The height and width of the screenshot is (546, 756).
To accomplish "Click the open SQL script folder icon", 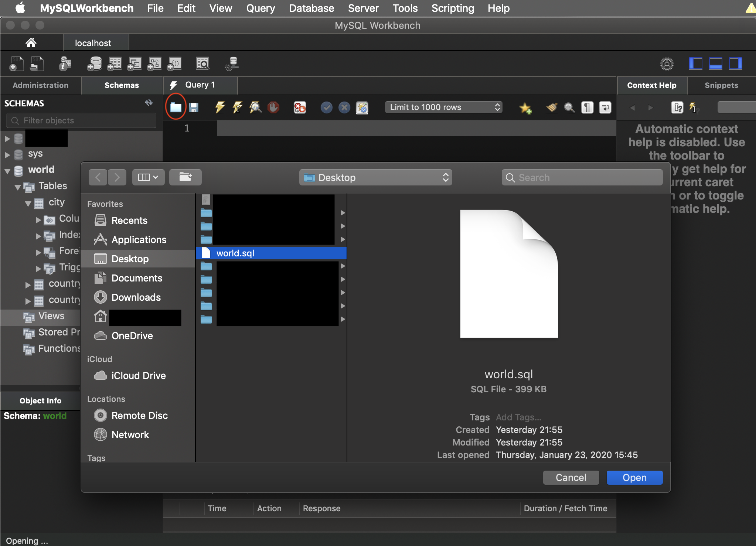I will coord(176,107).
